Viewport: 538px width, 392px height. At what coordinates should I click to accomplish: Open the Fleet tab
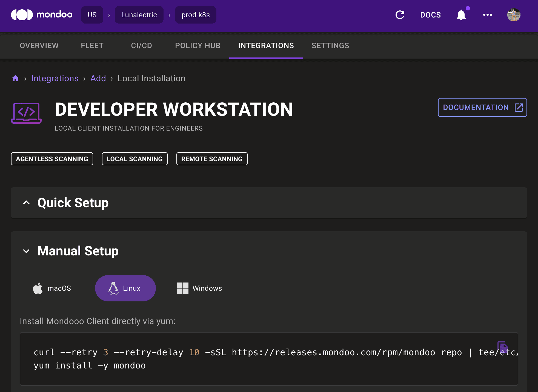tap(92, 45)
